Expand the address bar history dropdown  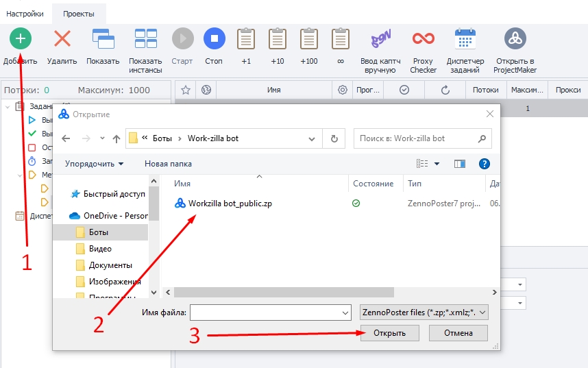[x=312, y=139]
